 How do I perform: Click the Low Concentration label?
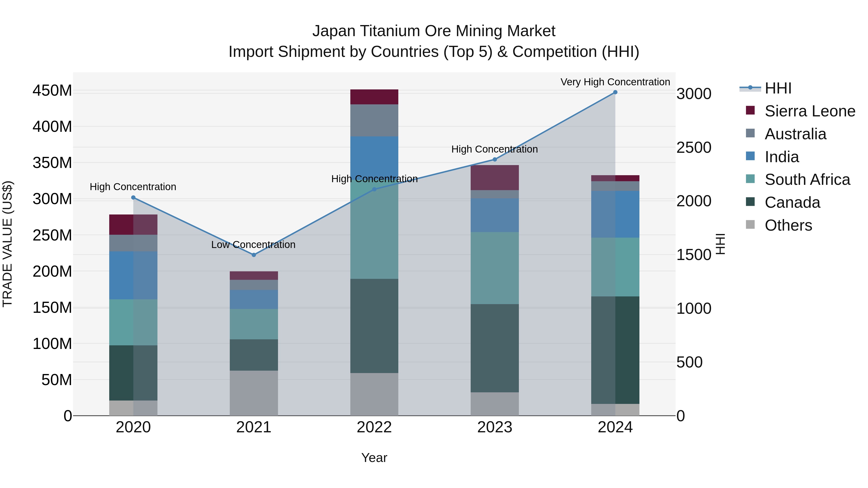pos(253,245)
